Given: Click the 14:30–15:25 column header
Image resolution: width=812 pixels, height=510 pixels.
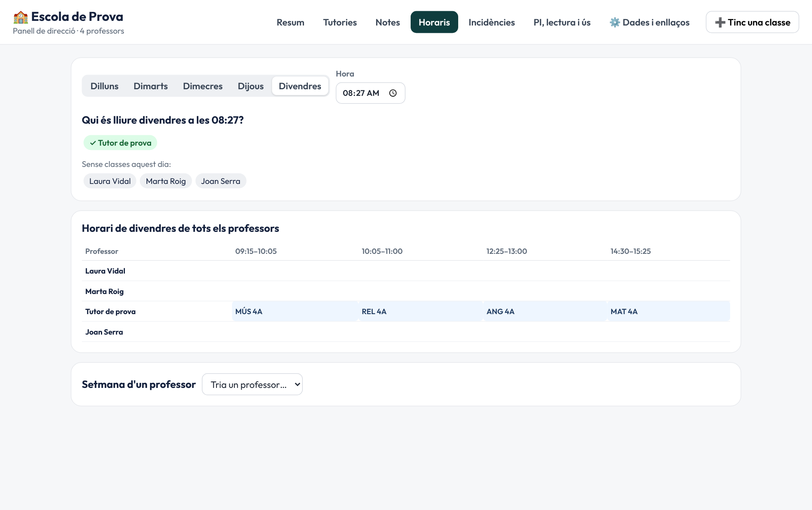Looking at the screenshot, I should (631, 251).
